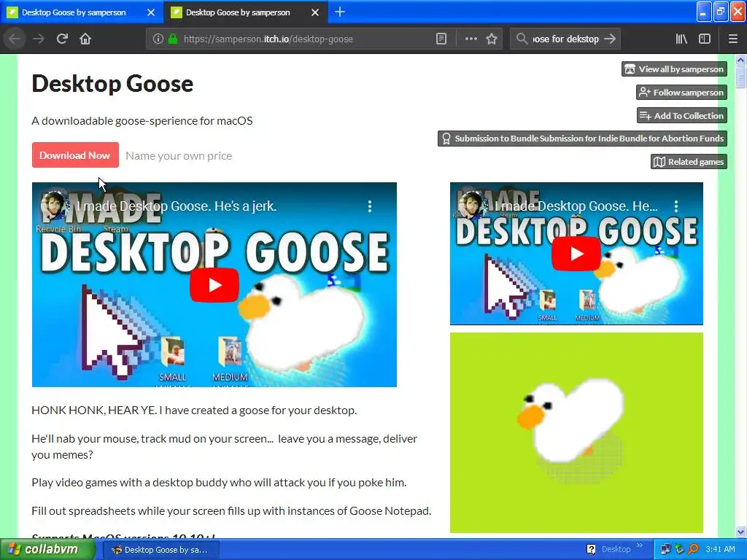Screen dimensions: 747x560
Task: Click the channel avatar on small video
Action: pos(472,206)
